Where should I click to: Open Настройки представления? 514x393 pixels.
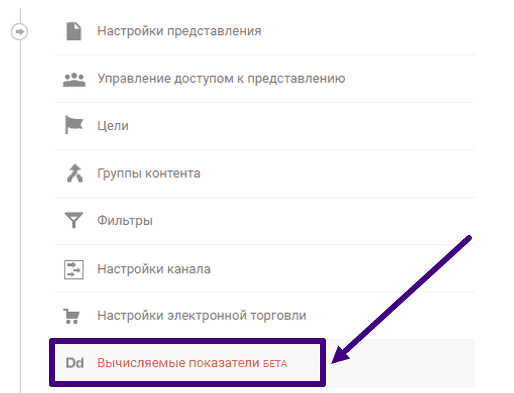(179, 31)
